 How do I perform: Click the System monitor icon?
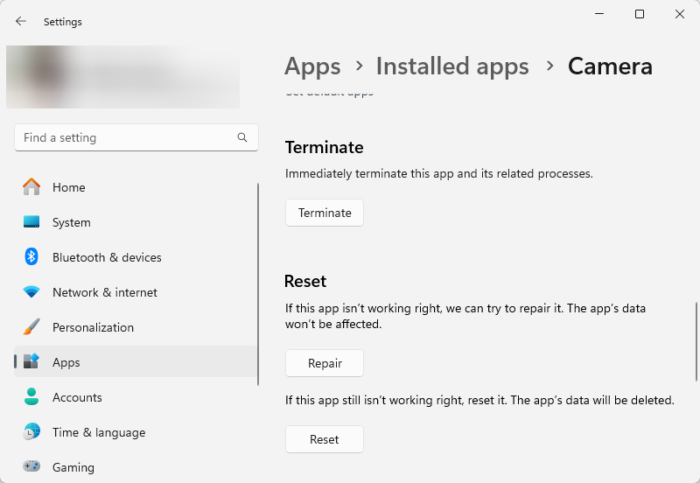[x=32, y=222]
